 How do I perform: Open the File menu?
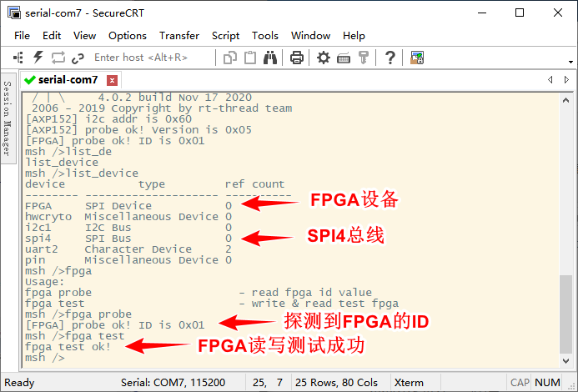point(22,35)
